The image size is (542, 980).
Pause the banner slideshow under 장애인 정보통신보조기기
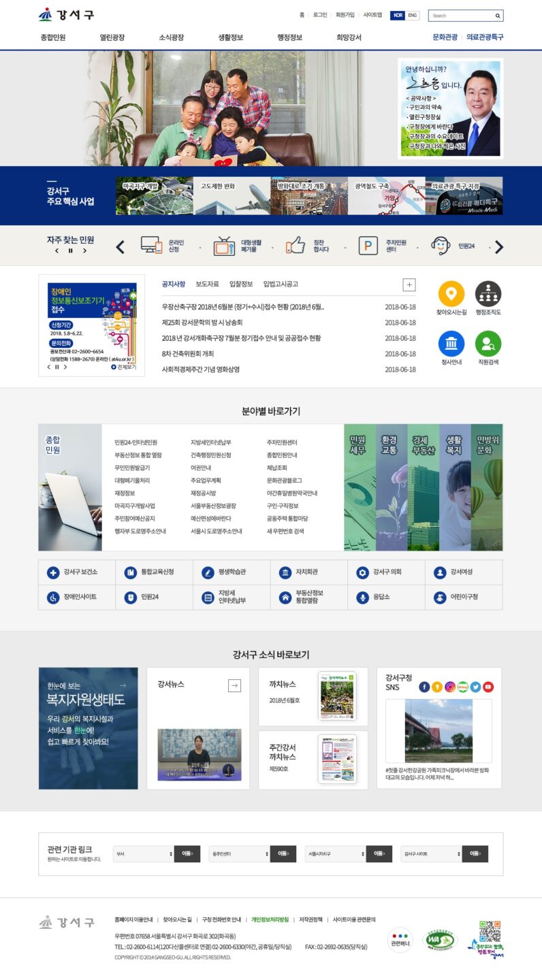coord(57,367)
